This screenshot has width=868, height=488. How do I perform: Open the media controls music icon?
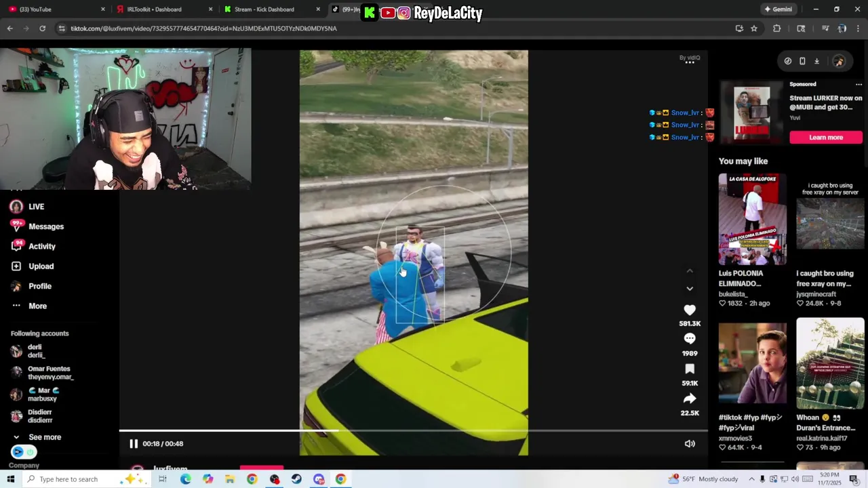click(825, 28)
